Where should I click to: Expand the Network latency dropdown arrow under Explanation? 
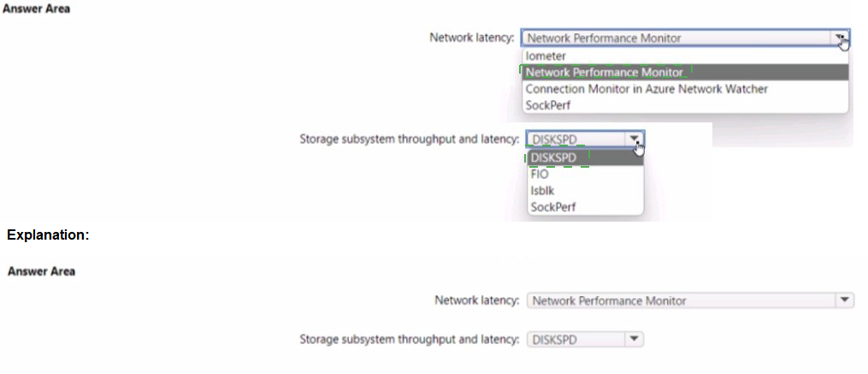(844, 300)
